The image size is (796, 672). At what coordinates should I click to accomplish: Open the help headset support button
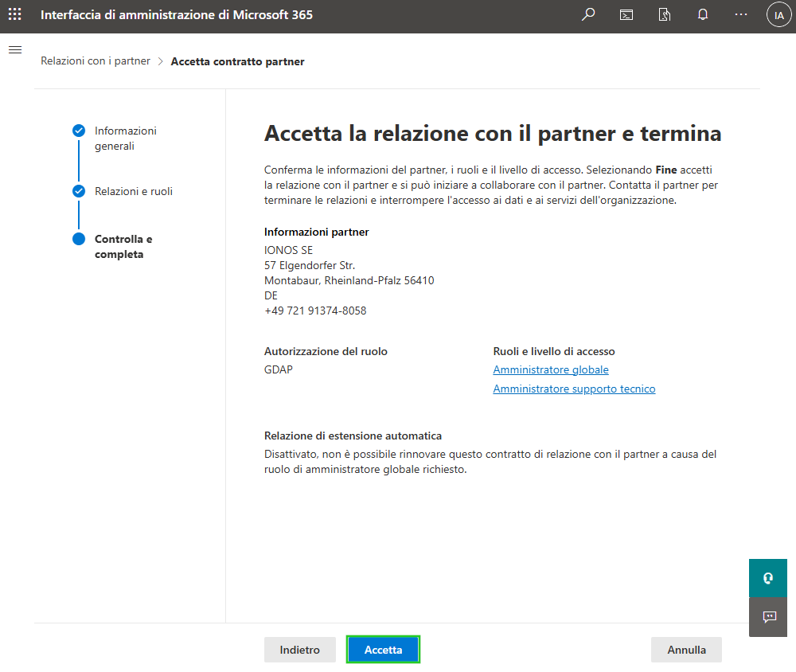click(768, 578)
